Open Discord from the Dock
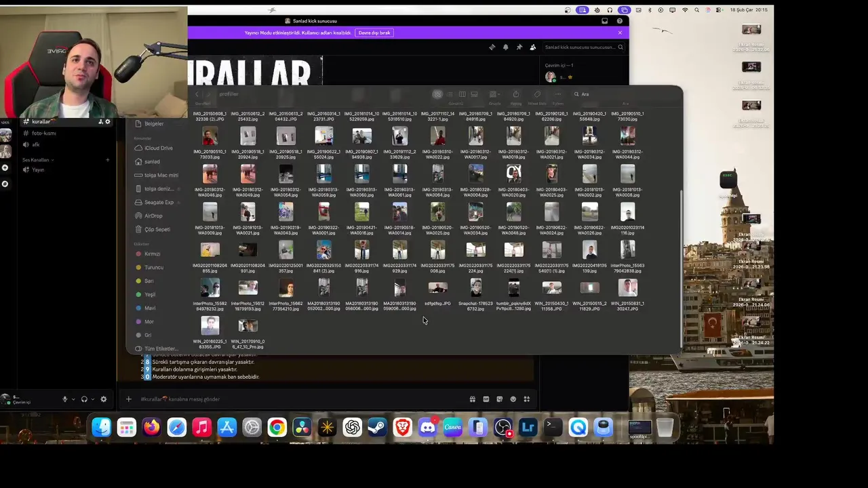 (428, 427)
